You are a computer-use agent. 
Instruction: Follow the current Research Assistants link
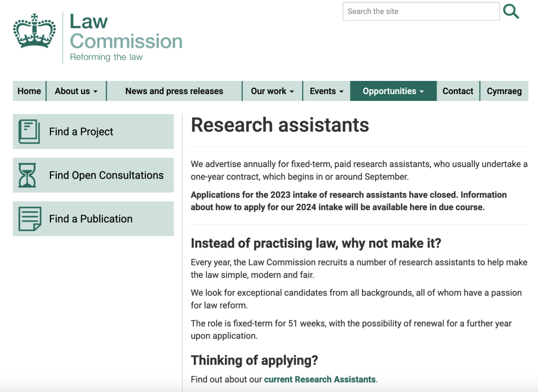[319, 379]
